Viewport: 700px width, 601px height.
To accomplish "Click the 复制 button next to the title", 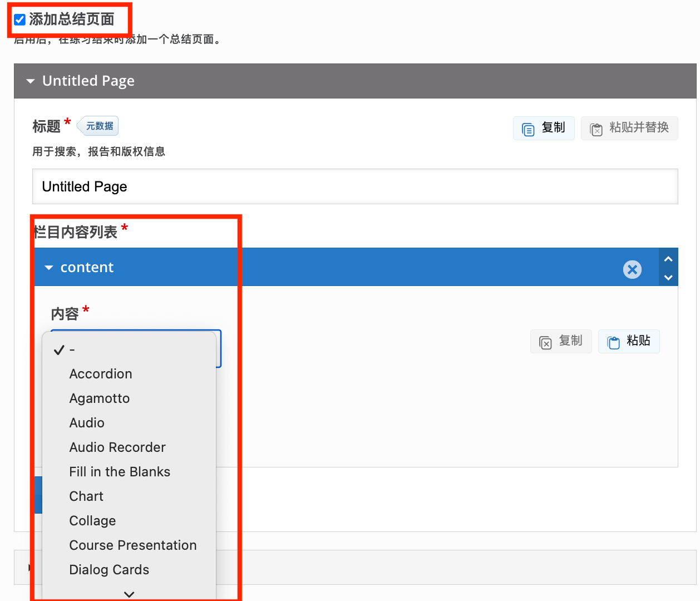I will click(x=544, y=128).
